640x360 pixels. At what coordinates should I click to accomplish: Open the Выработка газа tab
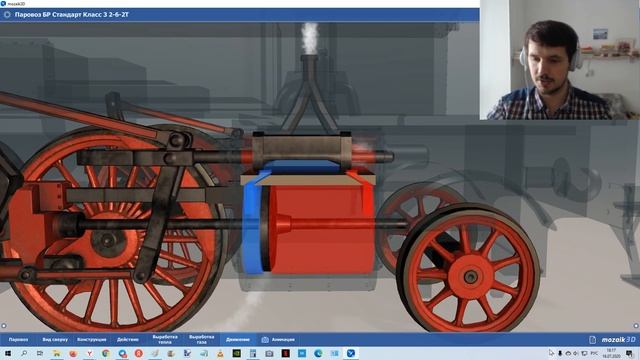202,340
